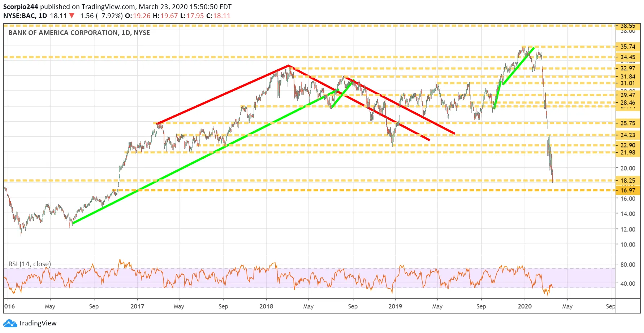Click the 2018 time axis label
644x333 pixels.
point(266,306)
